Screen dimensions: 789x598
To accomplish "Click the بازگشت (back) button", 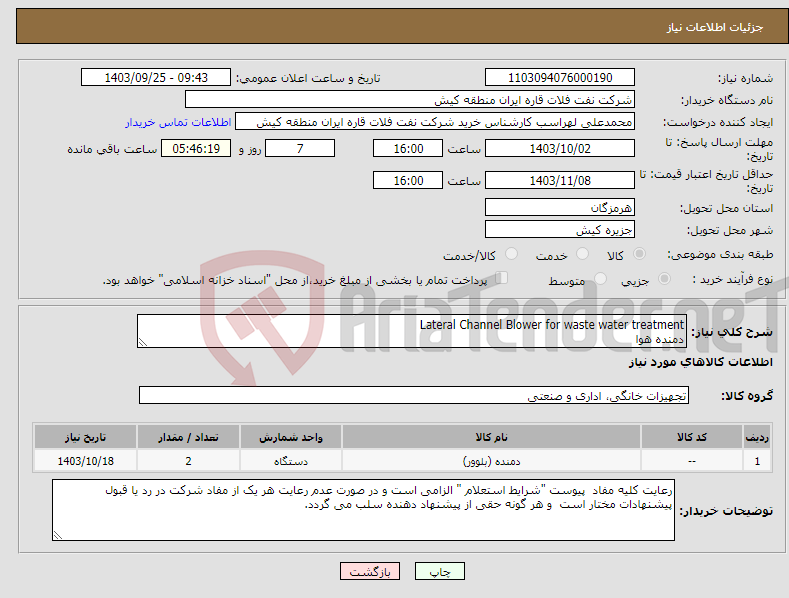I will [x=370, y=571].
